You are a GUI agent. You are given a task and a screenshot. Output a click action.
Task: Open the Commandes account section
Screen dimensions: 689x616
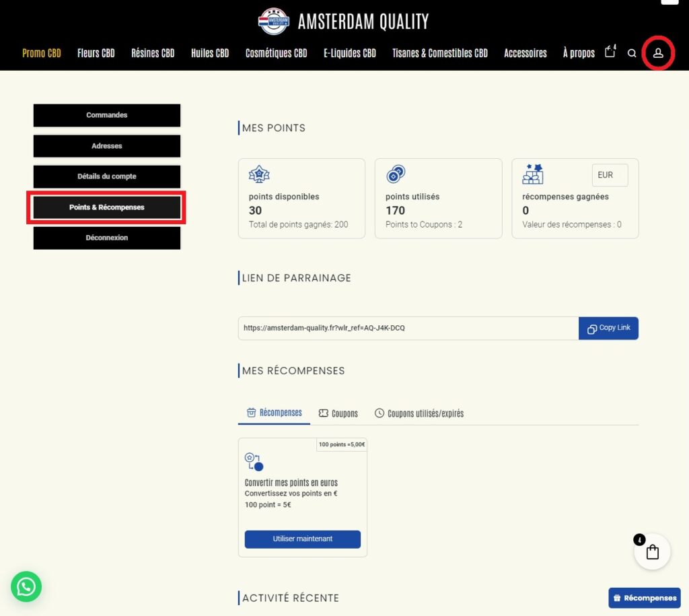107,115
